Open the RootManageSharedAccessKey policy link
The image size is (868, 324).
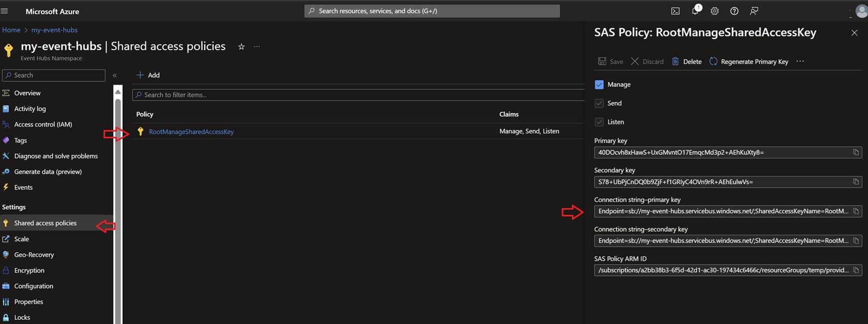tap(191, 132)
